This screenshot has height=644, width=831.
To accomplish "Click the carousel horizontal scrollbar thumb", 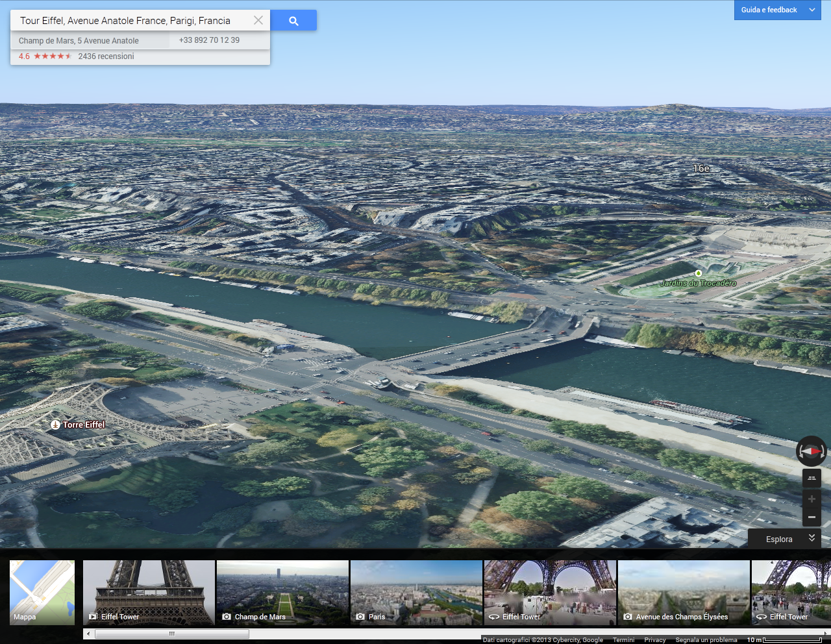I will tap(171, 634).
